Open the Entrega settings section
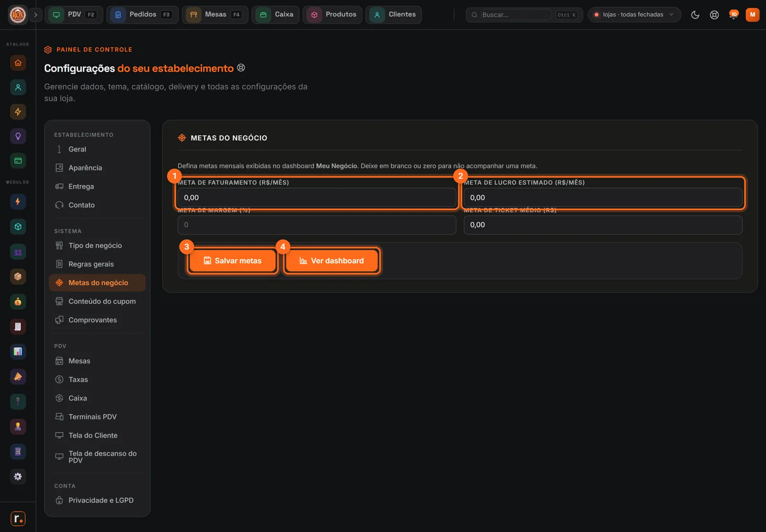The width and height of the screenshot is (766, 532). pos(97,187)
